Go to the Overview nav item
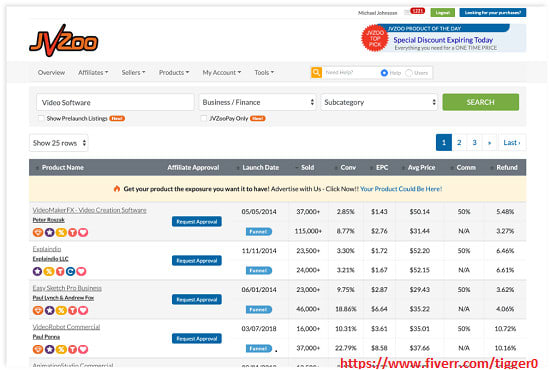This screenshot has height=370, width=550. [51, 73]
